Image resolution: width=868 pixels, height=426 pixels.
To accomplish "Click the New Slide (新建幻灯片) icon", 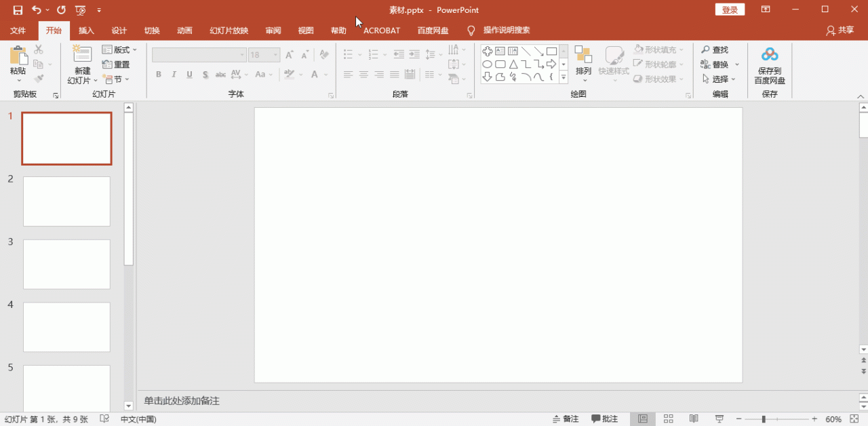I will pos(82,56).
